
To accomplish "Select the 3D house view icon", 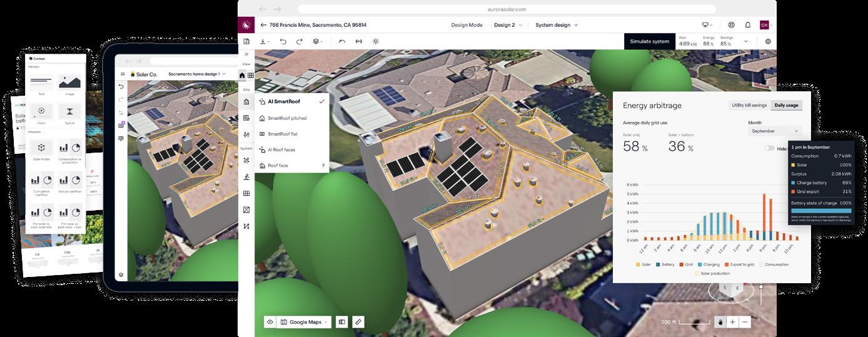I will (x=243, y=75).
